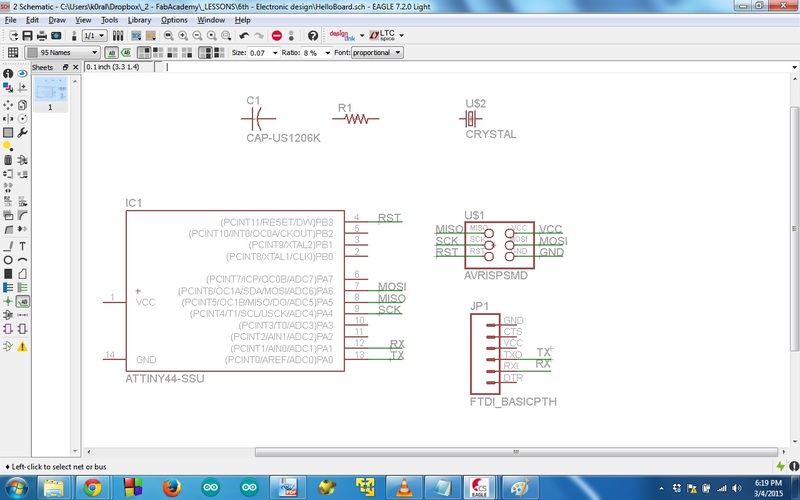The height and width of the screenshot is (500, 800).
Task: Select the Change wrench tool
Action: coord(22,133)
